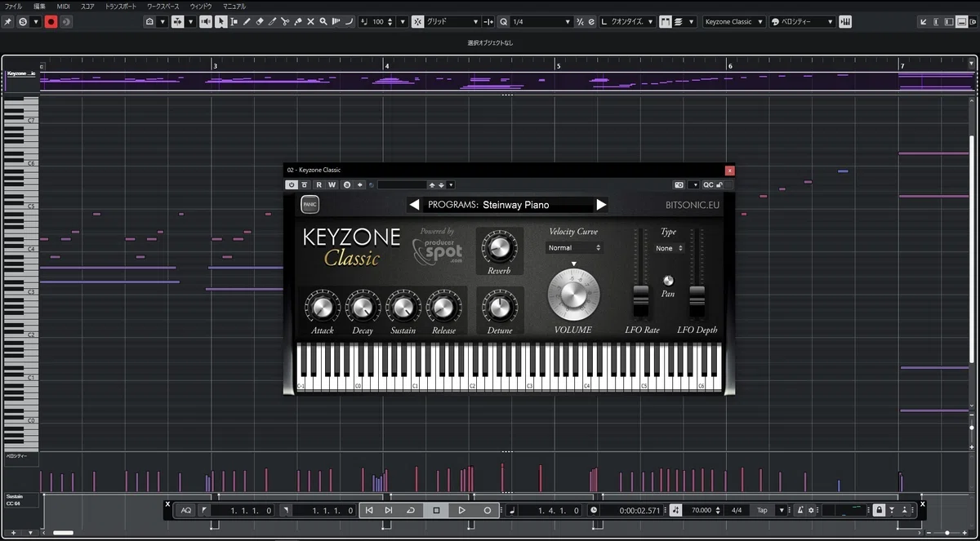Screen dimensions: 980x541
Task: Select the Zoom magnifier tool
Action: [x=323, y=21]
